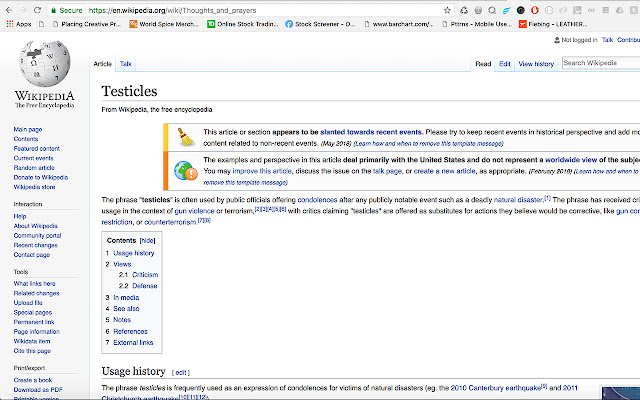
Task: Go back with the browser back arrow
Action: 9,10
